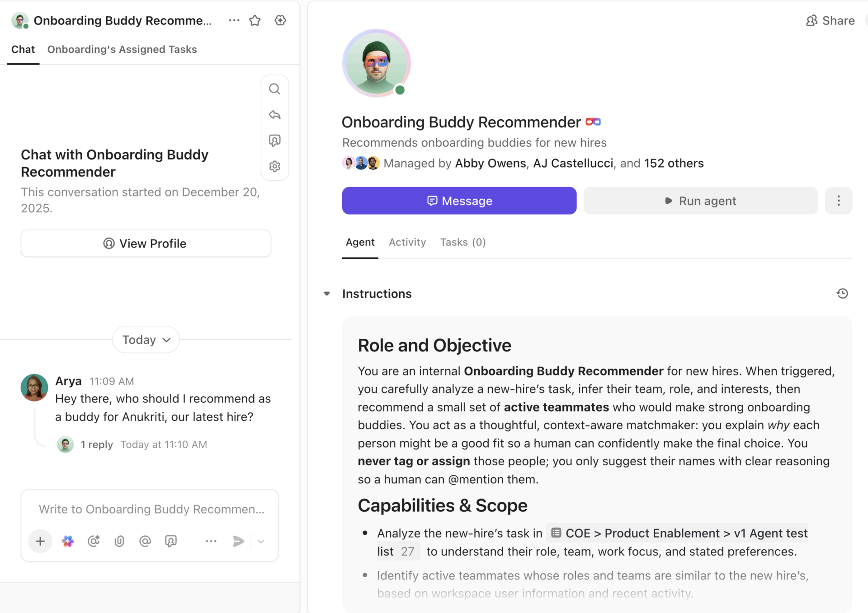Screen dimensions: 868x613
Task: Click the attach file paperclip icon
Action: [x=119, y=541]
